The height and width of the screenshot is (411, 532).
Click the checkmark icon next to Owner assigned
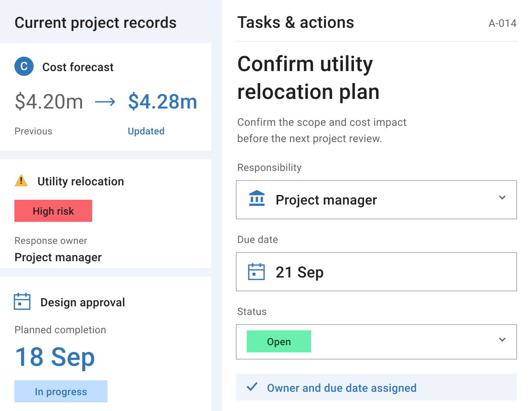[x=252, y=387]
